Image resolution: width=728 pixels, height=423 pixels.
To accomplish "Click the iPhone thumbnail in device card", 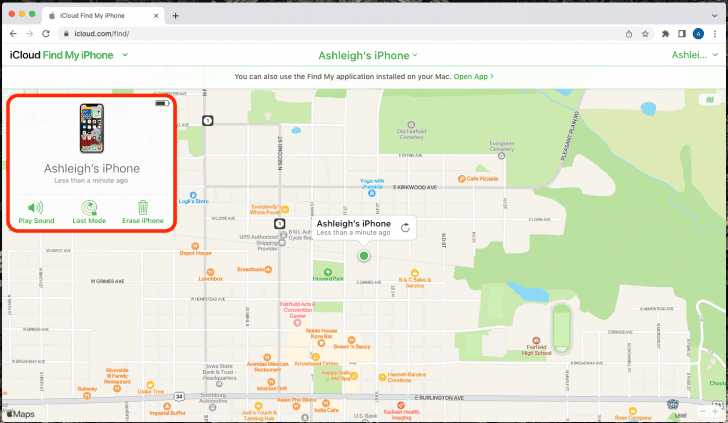I will (x=91, y=128).
